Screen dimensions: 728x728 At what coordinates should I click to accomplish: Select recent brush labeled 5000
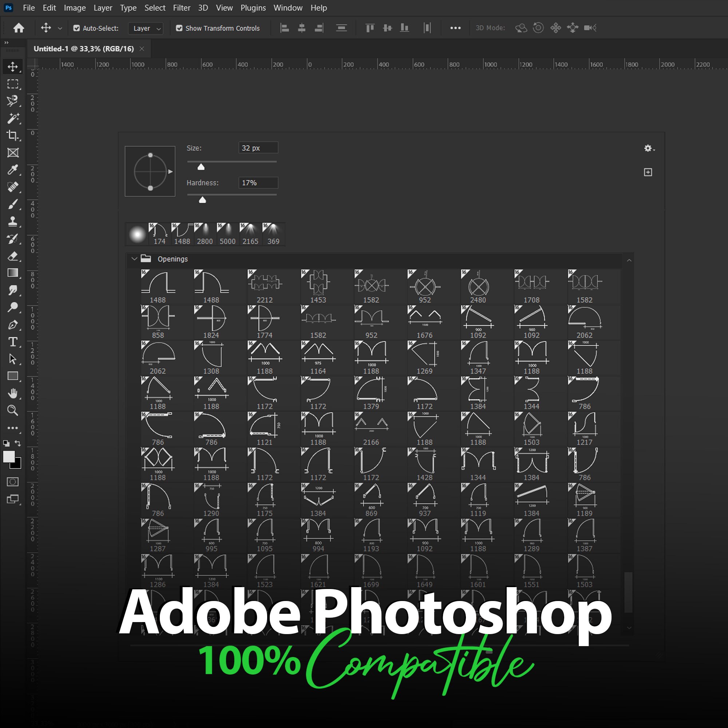click(227, 234)
